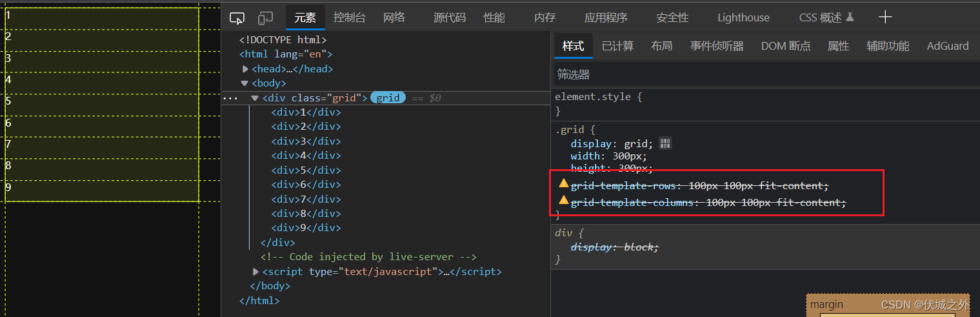The width and height of the screenshot is (980, 317).
Task: Open grid editor icon beside display: grid
Action: coord(665,143)
